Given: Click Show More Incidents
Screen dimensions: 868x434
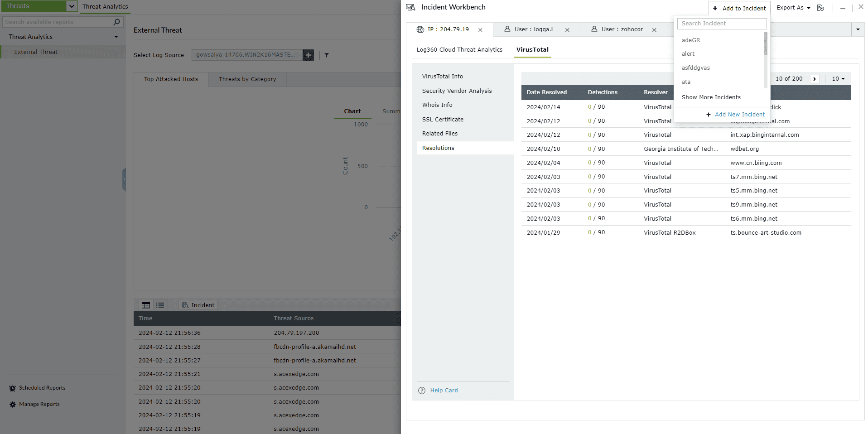Looking at the screenshot, I should pyautogui.click(x=711, y=97).
